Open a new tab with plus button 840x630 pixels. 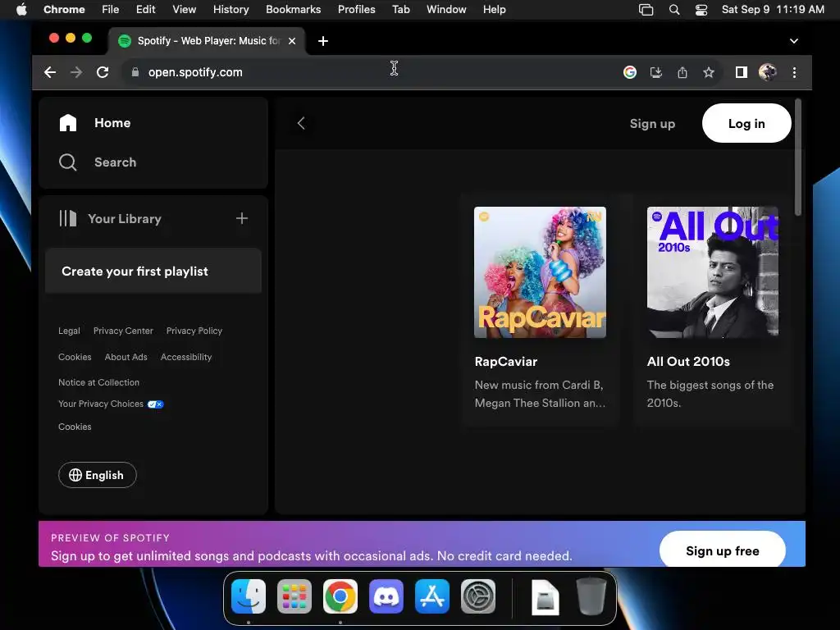point(323,41)
